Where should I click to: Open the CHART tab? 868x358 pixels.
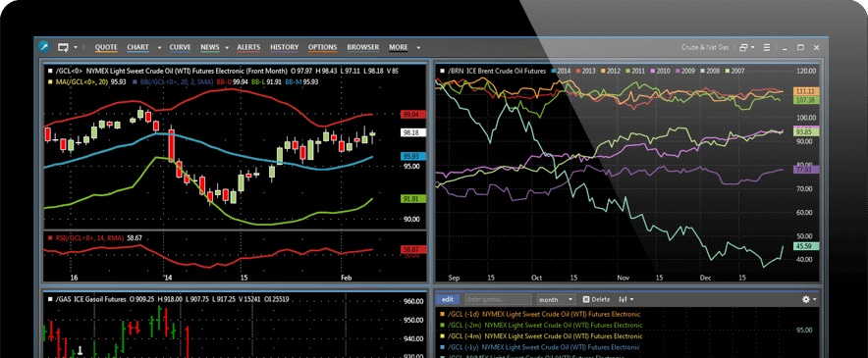tap(137, 48)
